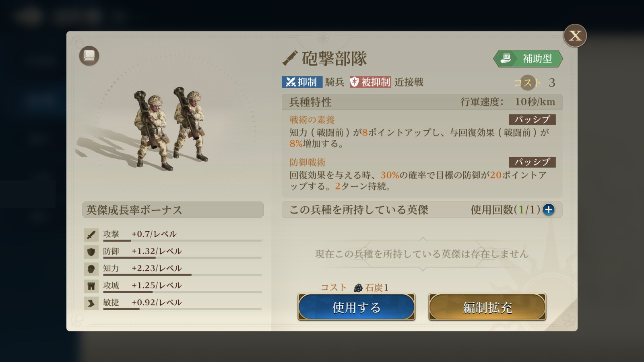Click the 攻撃 sword stat icon
644x362 pixels.
(91, 234)
